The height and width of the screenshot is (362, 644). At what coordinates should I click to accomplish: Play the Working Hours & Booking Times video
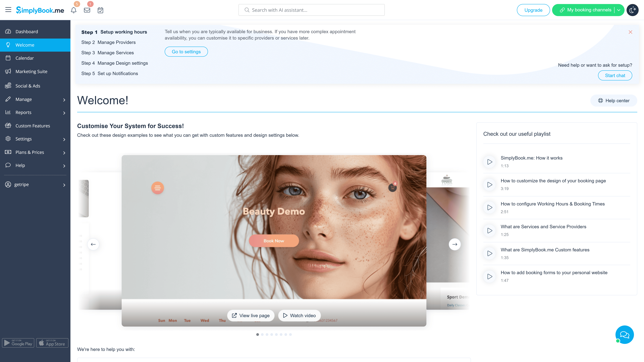[490, 208]
